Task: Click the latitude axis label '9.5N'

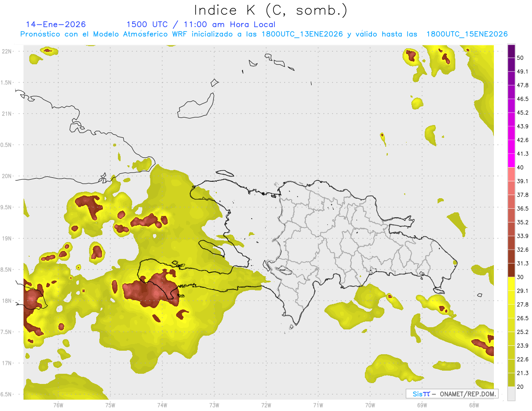Action: (6, 207)
